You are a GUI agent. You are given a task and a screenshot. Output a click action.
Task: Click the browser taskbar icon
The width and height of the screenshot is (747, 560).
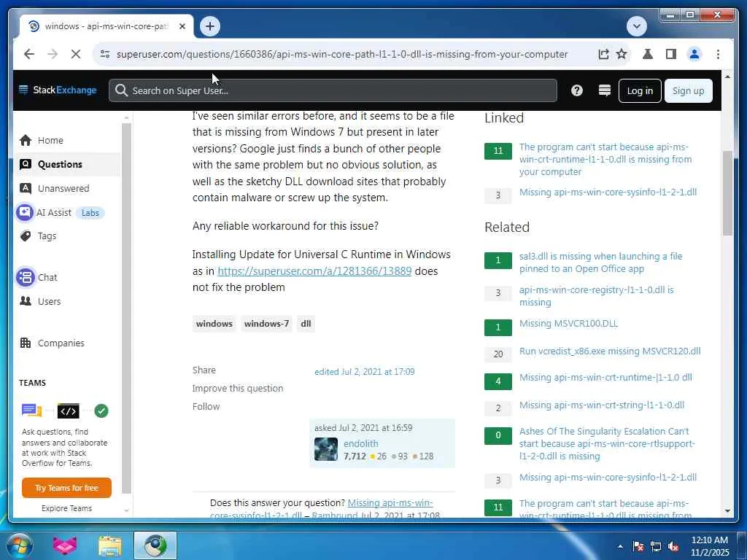(155, 545)
